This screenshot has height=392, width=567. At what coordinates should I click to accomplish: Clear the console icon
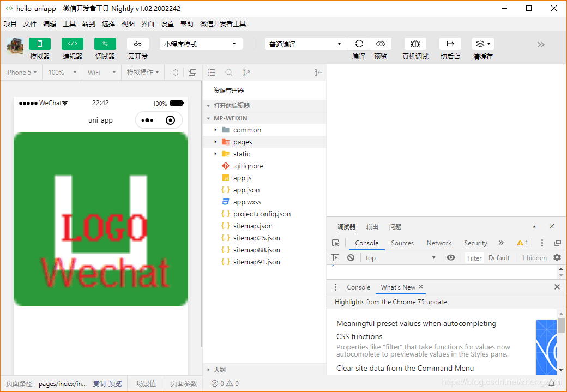351,257
